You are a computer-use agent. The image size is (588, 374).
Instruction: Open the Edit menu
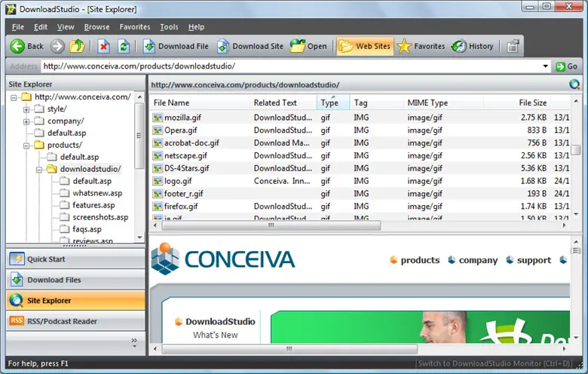click(x=41, y=27)
